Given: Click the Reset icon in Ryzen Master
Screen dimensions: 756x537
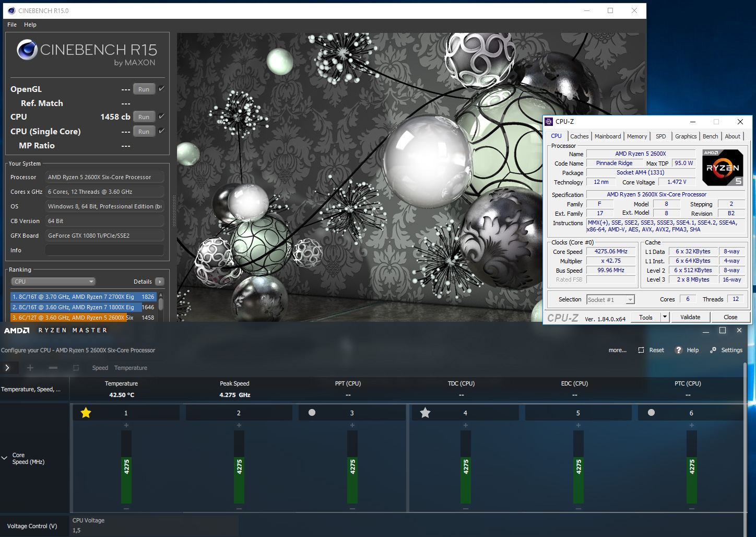Looking at the screenshot, I should (x=641, y=350).
